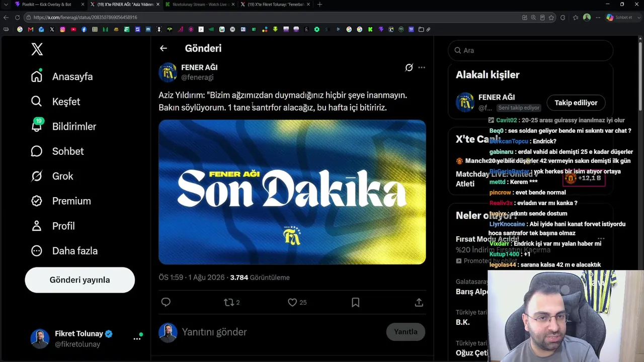Toggle the favorite star in address bar
644x362 pixels.
[x=551, y=18]
